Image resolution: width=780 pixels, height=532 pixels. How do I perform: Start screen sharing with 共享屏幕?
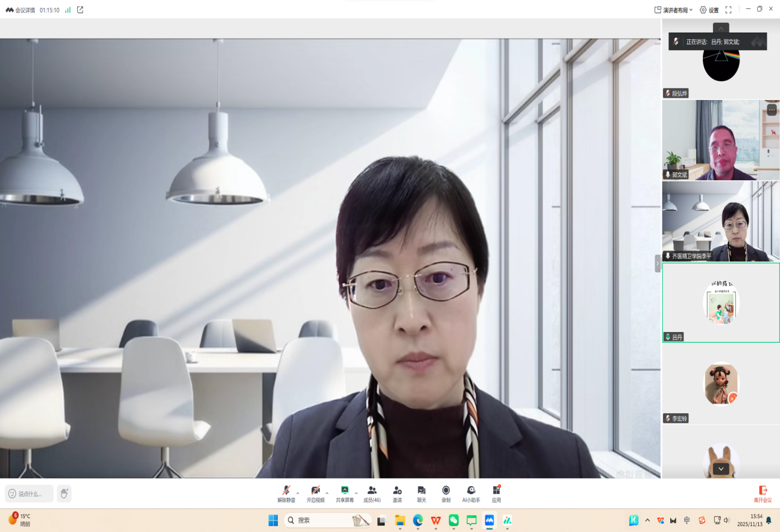[x=345, y=493]
